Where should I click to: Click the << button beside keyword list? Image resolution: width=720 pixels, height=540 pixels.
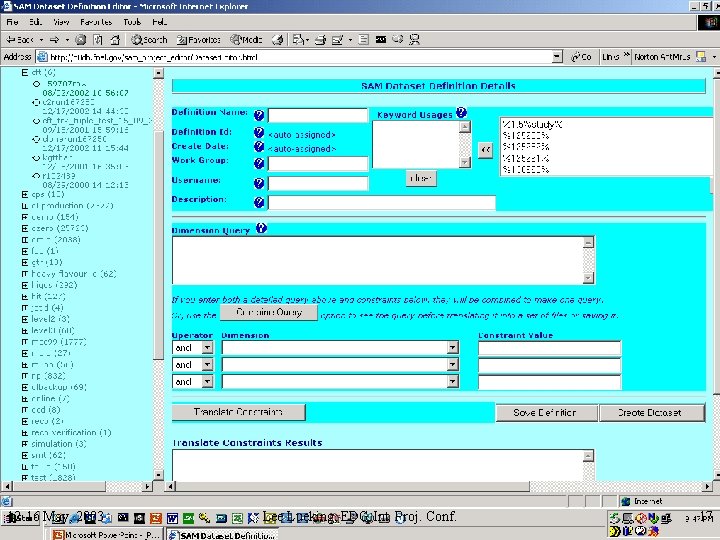485,150
